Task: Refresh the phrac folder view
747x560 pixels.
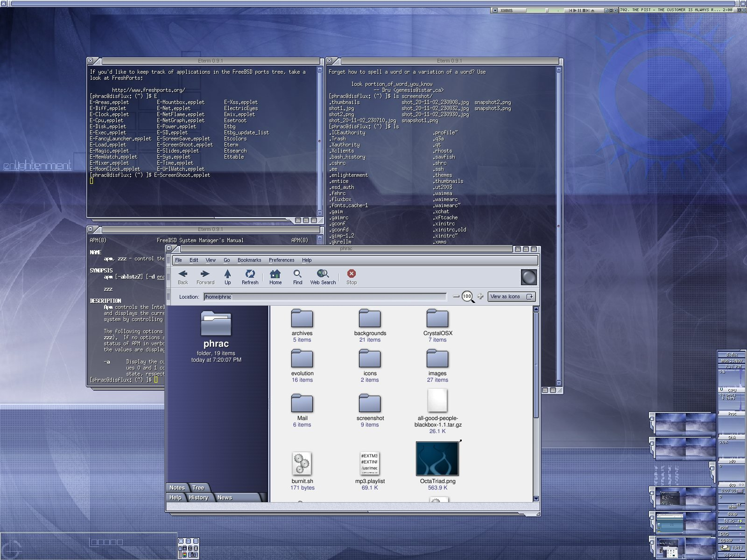Action: tap(250, 276)
